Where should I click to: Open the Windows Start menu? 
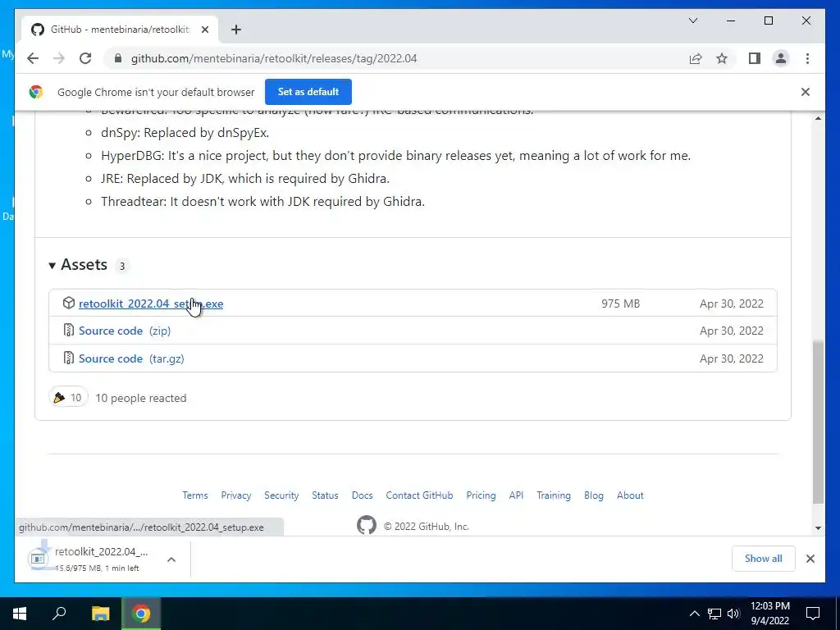[x=20, y=614]
